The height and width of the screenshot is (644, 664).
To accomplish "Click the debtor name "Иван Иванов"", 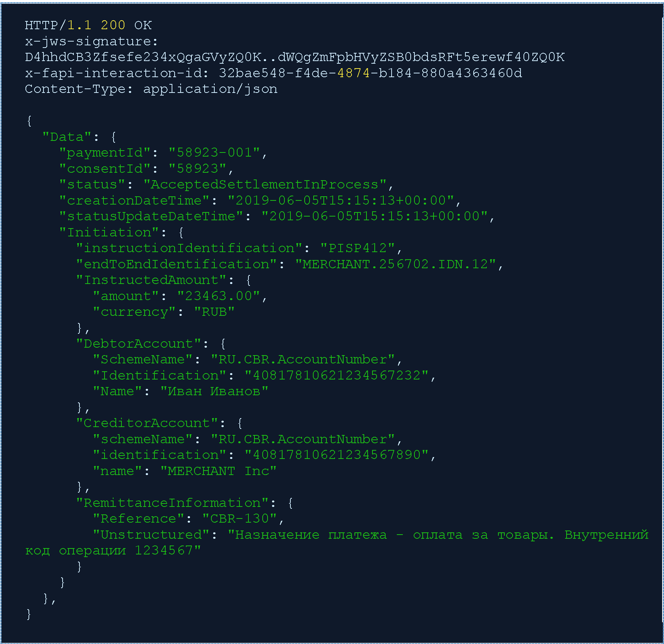I will coord(214,391).
